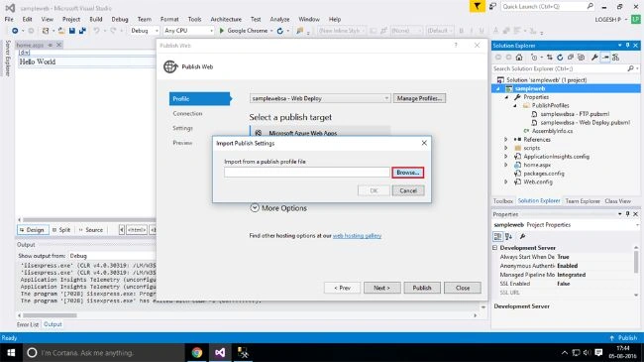Cancel the Import Publish Settings dialog
644x362 pixels.
point(408,190)
